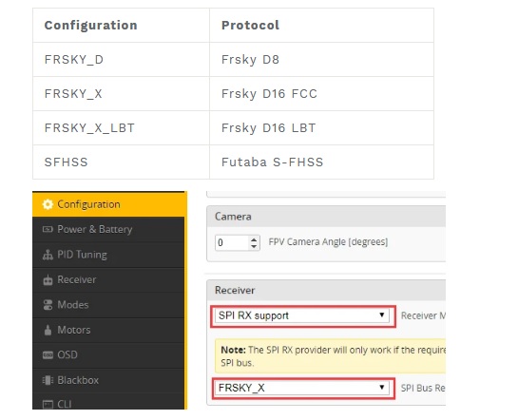Click the Blackbox icon in sidebar
The image size is (518, 420).
pos(48,380)
